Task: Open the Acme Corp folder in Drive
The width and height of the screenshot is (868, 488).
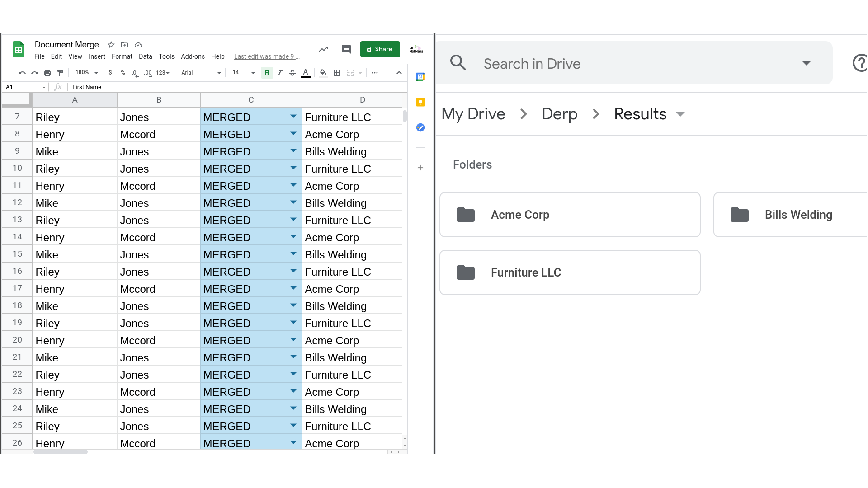Action: pos(570,215)
